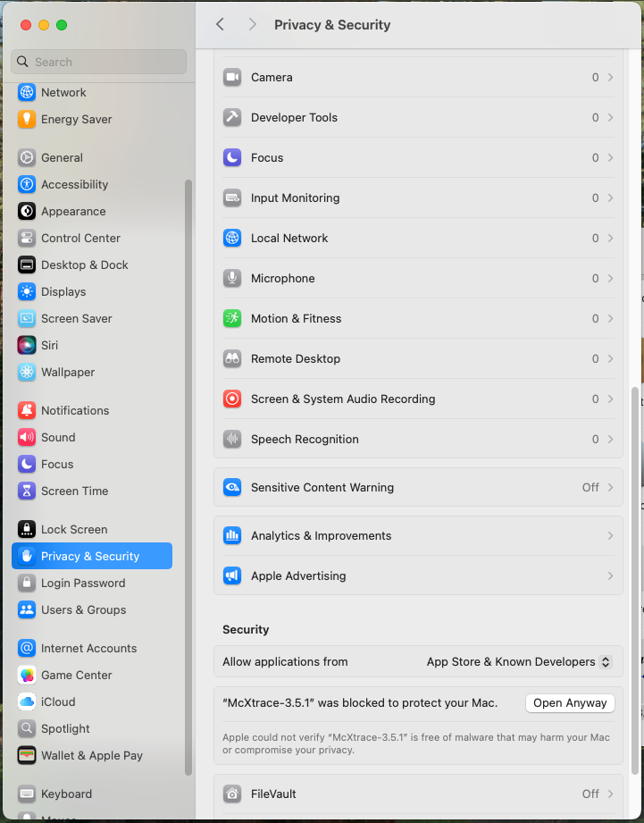The height and width of the screenshot is (823, 644).
Task: Open the Allow applications from dropdown
Action: (519, 662)
